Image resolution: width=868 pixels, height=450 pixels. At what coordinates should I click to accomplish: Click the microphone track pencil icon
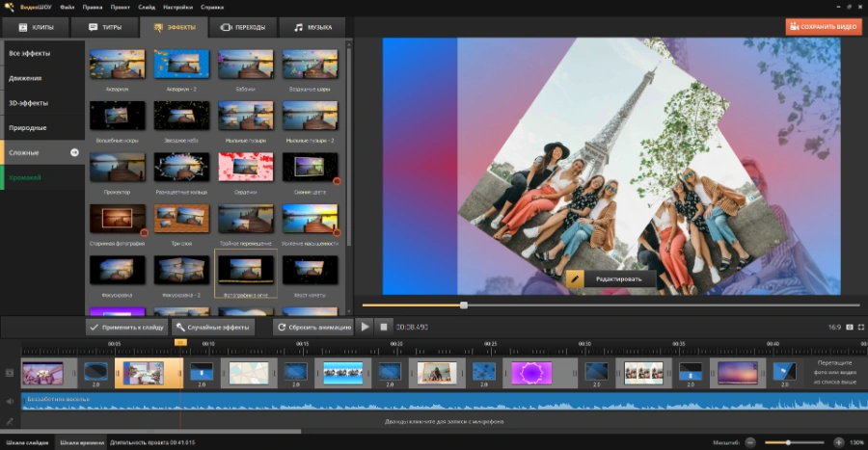(x=10, y=421)
